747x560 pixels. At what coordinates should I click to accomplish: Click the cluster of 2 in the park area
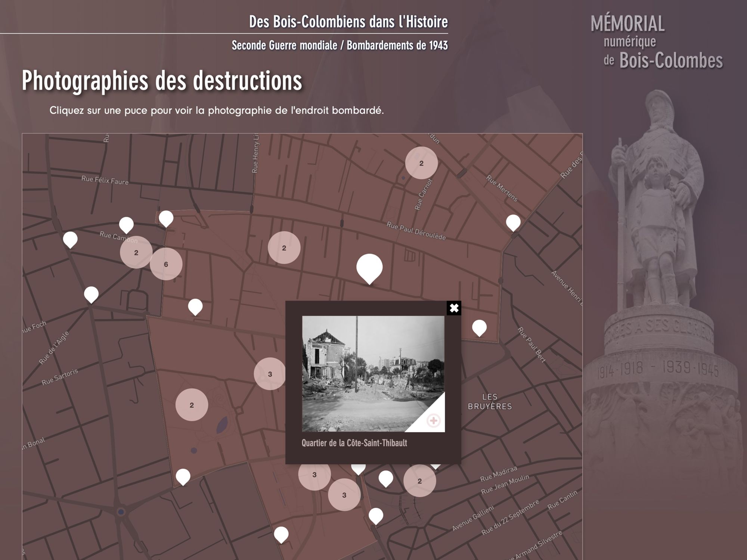click(x=192, y=405)
